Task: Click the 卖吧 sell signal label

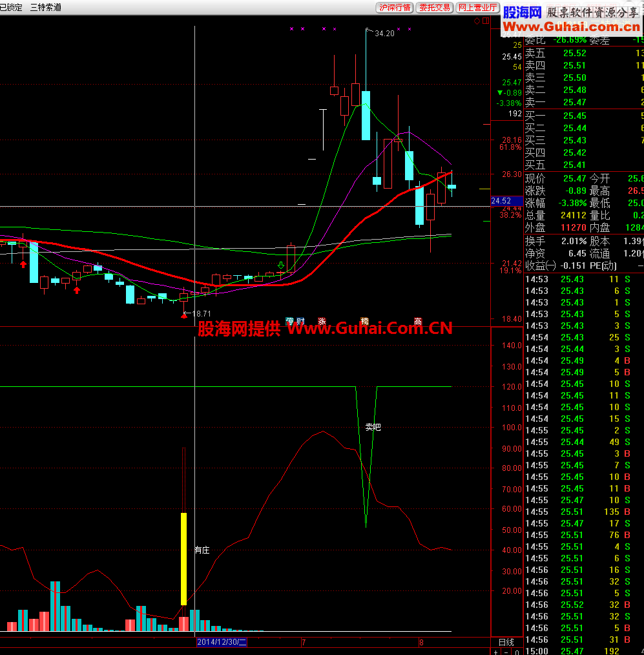Action: point(373,427)
